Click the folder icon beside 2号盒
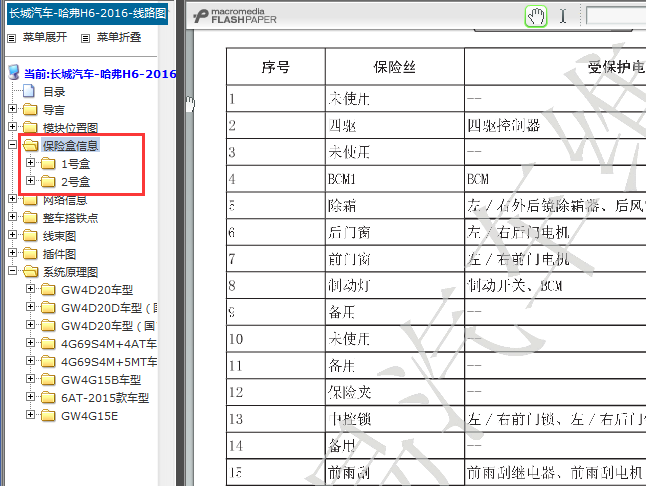 (x=48, y=181)
